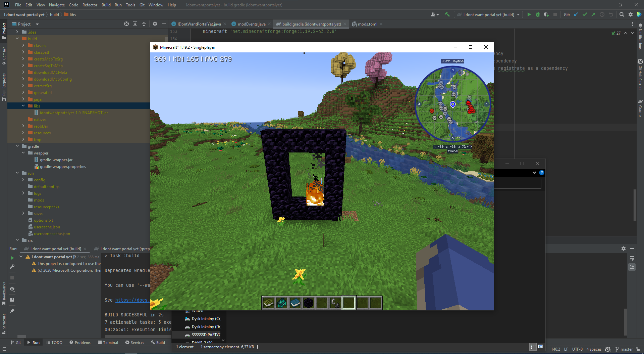Open IDE settings gear in main toolbar

point(631,14)
